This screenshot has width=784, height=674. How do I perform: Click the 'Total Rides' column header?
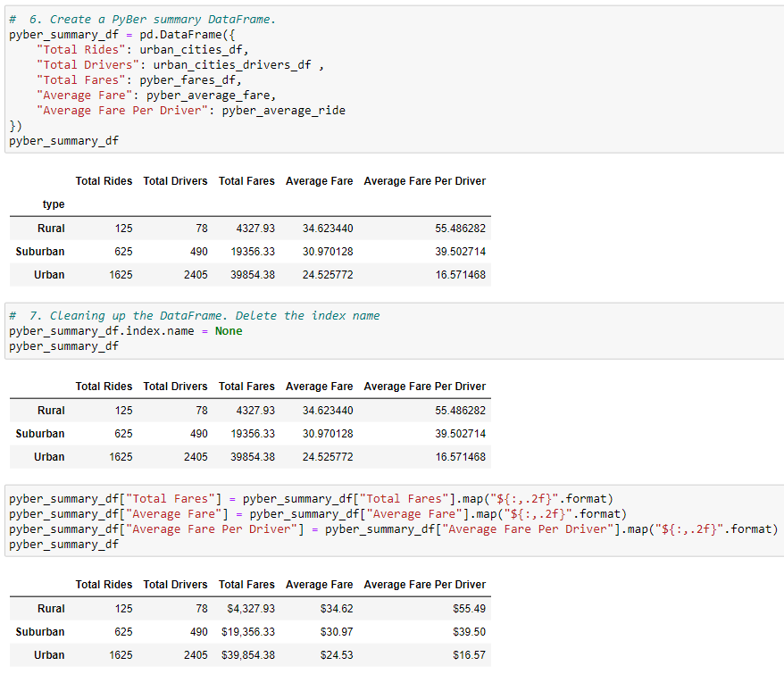click(x=104, y=180)
